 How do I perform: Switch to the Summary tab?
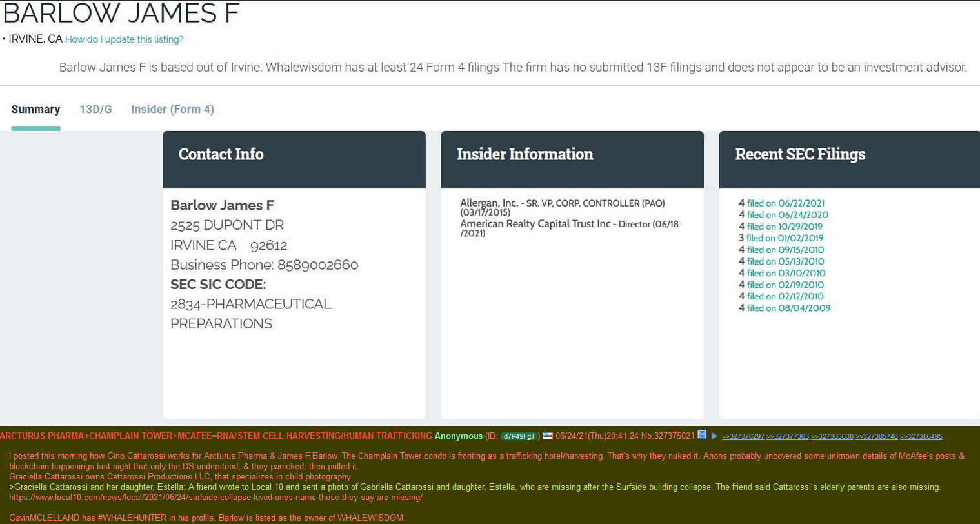35,110
